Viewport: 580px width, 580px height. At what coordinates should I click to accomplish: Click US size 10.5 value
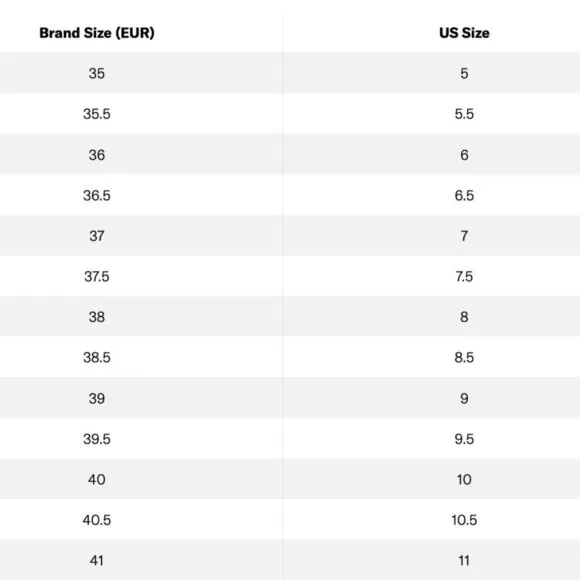click(x=464, y=520)
